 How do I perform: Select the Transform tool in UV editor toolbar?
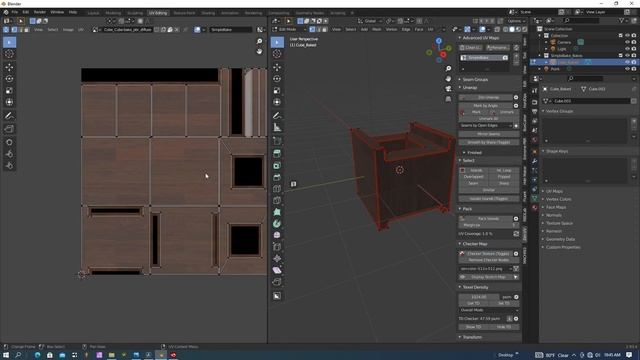[x=9, y=102]
